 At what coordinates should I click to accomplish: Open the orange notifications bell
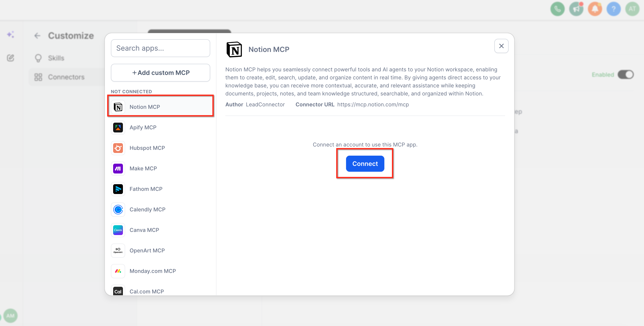pyautogui.click(x=595, y=9)
